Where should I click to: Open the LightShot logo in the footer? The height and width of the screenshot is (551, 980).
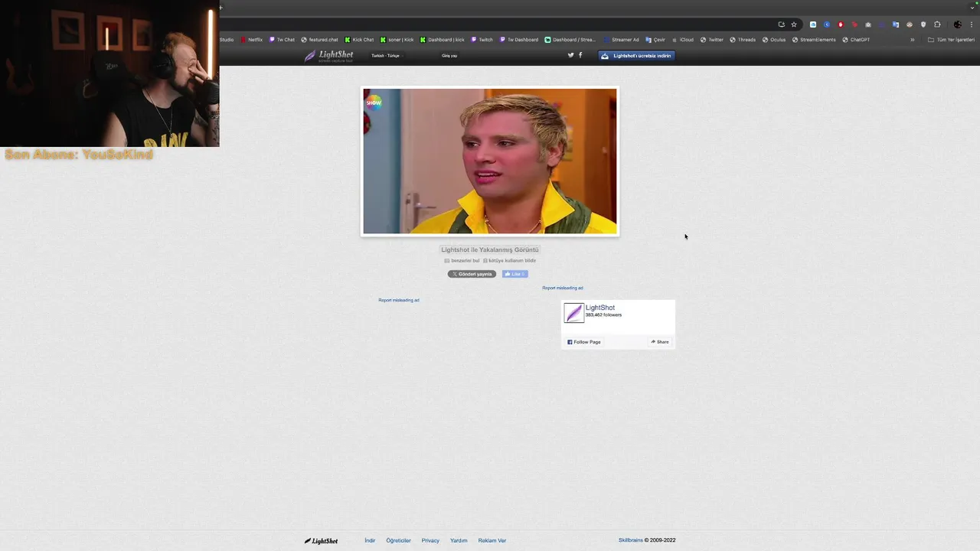click(321, 540)
